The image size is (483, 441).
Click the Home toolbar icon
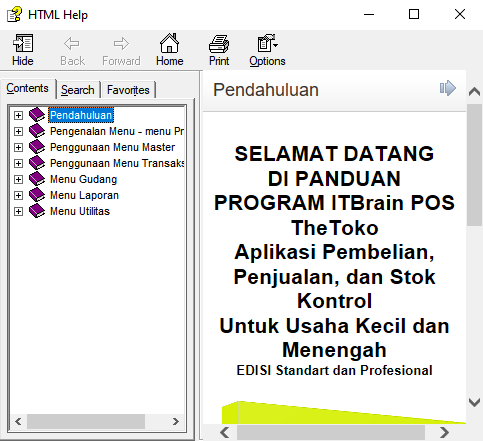(x=169, y=50)
